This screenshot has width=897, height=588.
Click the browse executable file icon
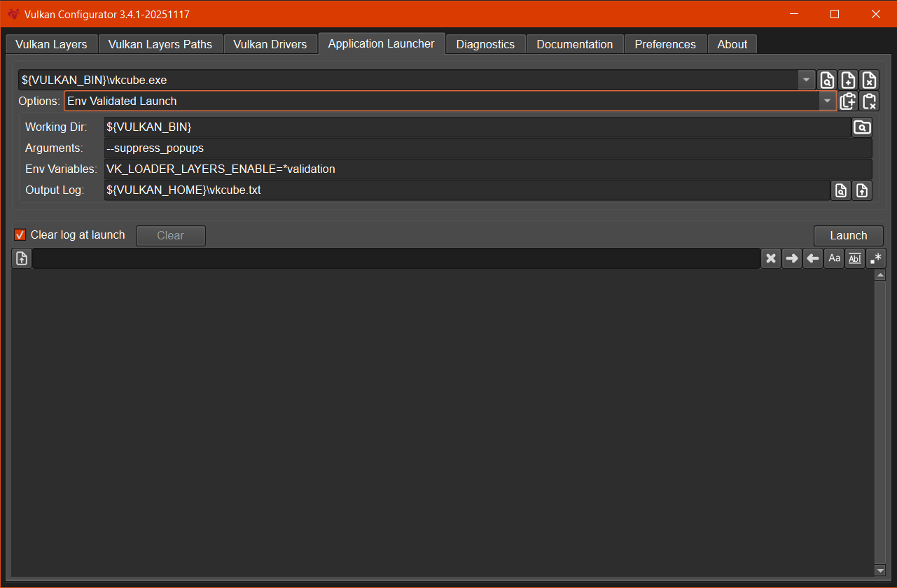point(827,80)
